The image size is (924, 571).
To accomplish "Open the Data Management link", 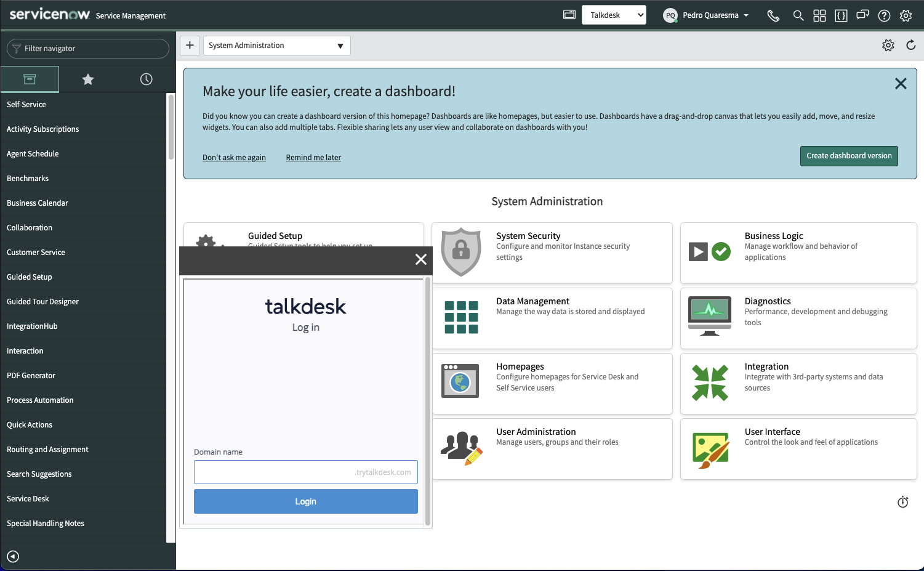I will point(532,301).
